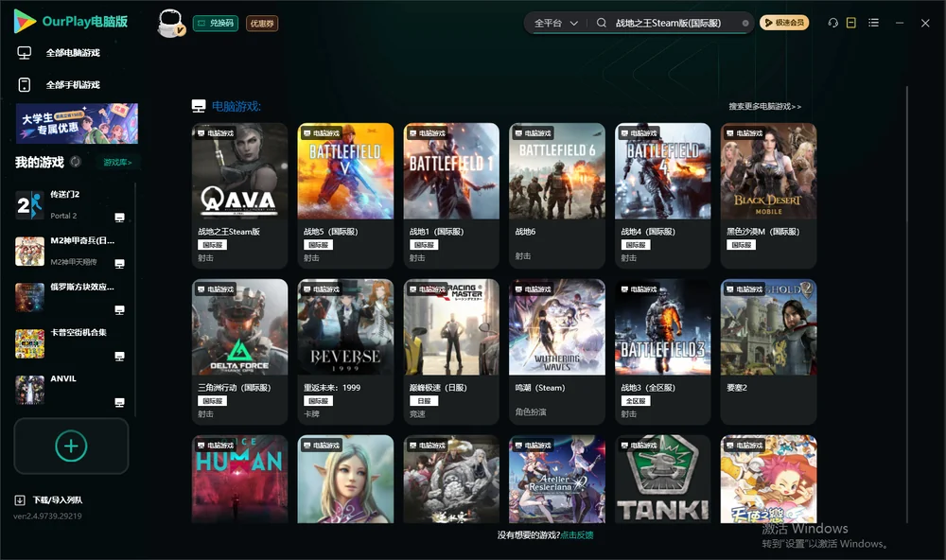
Task: Click the PC icon on the 传送门2 row
Action: click(x=119, y=218)
